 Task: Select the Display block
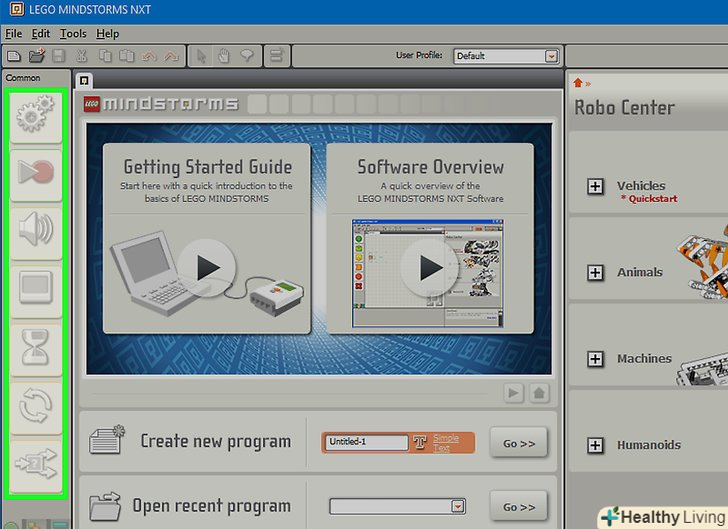pos(36,291)
